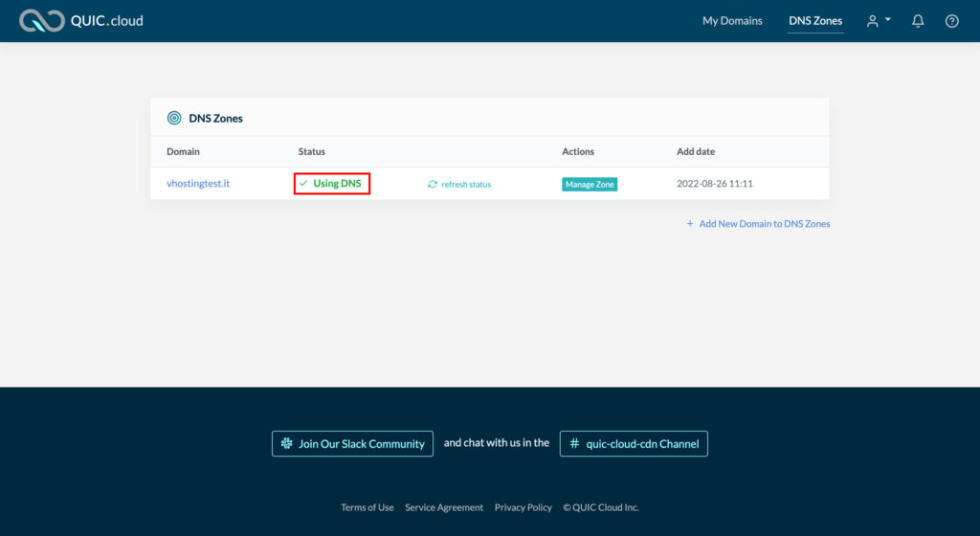The image size is (980, 536).
Task: Open the Terms of Use link
Action: click(367, 507)
